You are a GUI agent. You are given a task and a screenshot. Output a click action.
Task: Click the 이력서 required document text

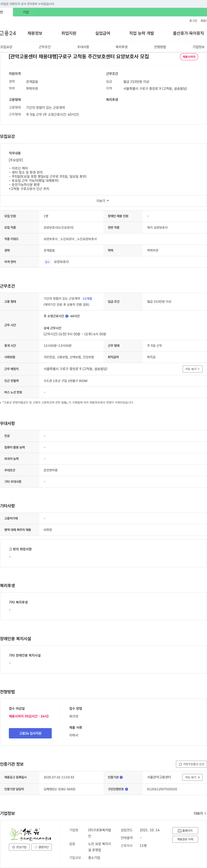point(74,735)
